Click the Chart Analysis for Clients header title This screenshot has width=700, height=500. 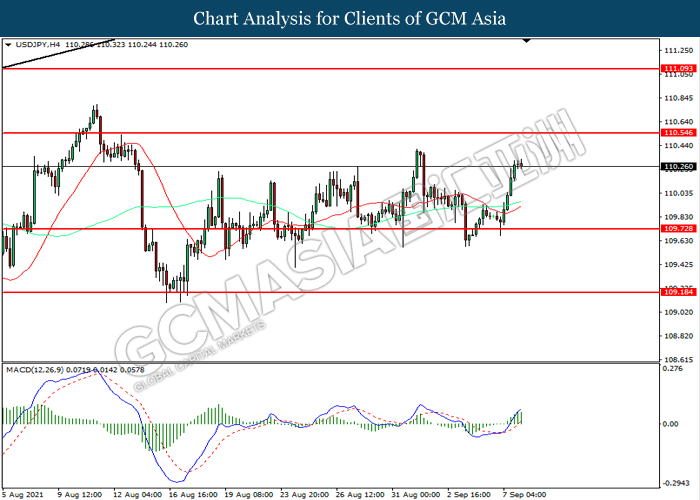coord(350,18)
